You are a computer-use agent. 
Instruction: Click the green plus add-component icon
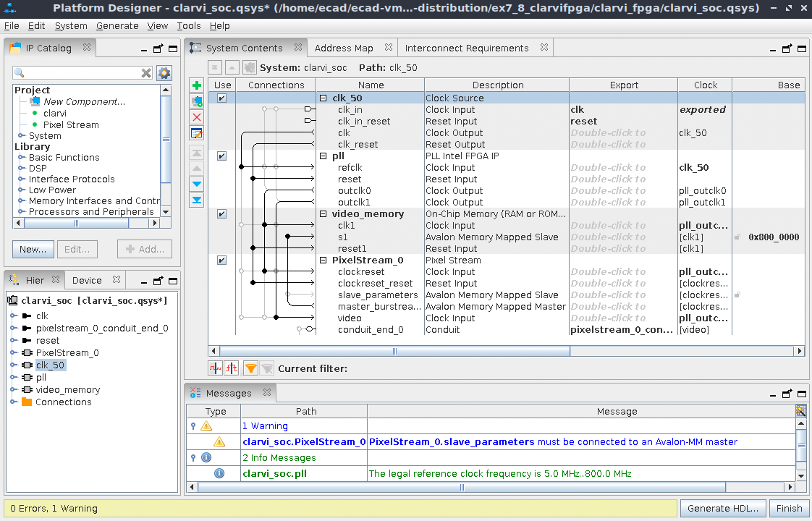point(197,85)
